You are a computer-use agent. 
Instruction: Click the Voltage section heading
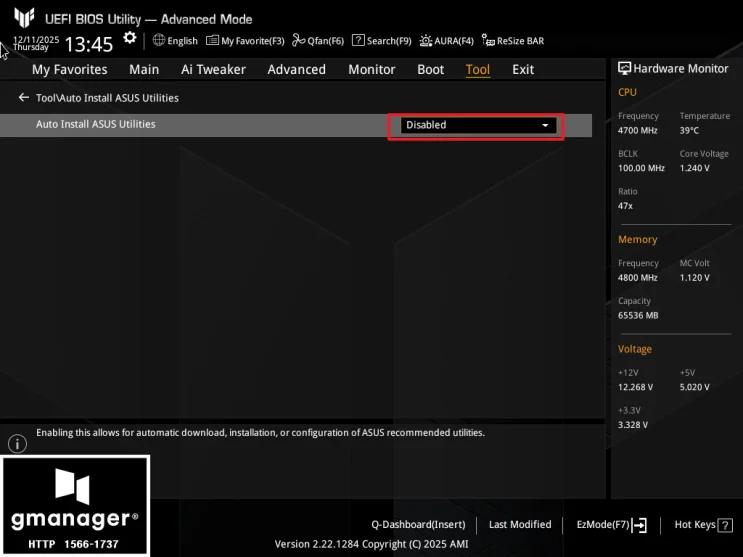click(634, 349)
